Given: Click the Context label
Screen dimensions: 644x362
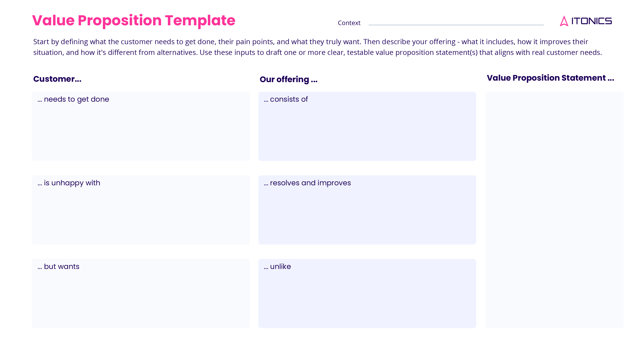Looking at the screenshot, I should point(349,23).
